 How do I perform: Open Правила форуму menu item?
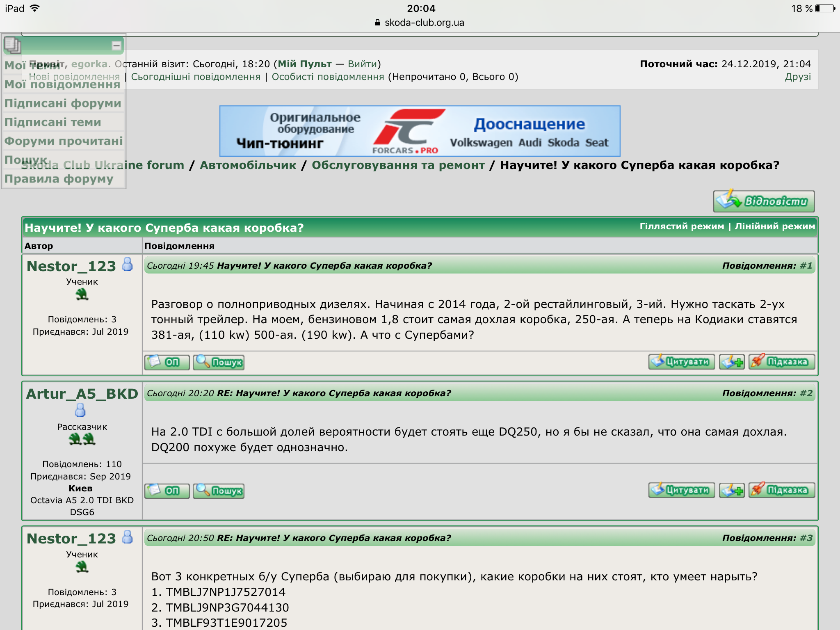pyautogui.click(x=59, y=179)
